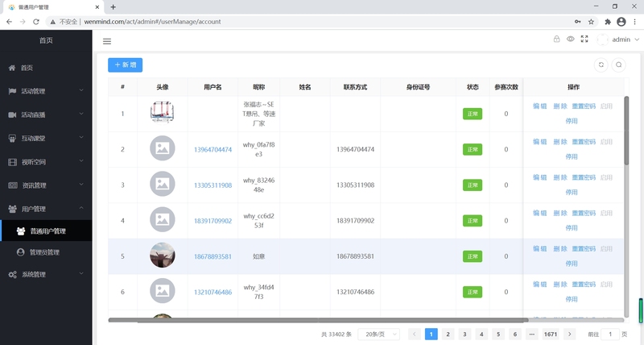Open avatar photo of user 如意
The image size is (644, 345).
pos(163,255)
